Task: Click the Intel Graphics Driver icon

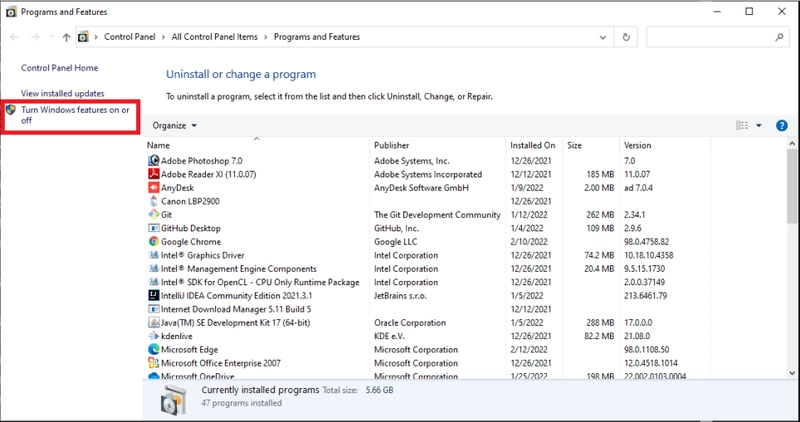Action: [x=154, y=255]
